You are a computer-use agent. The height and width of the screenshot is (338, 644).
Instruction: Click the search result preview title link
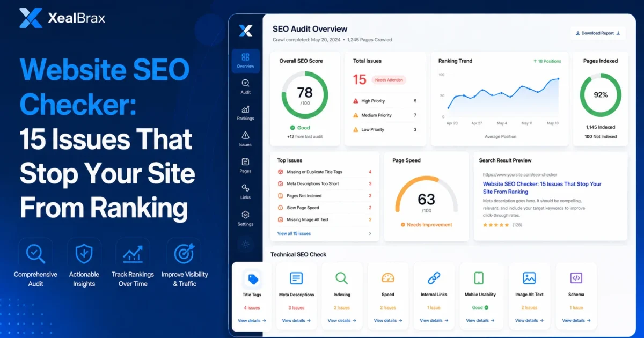(542, 187)
